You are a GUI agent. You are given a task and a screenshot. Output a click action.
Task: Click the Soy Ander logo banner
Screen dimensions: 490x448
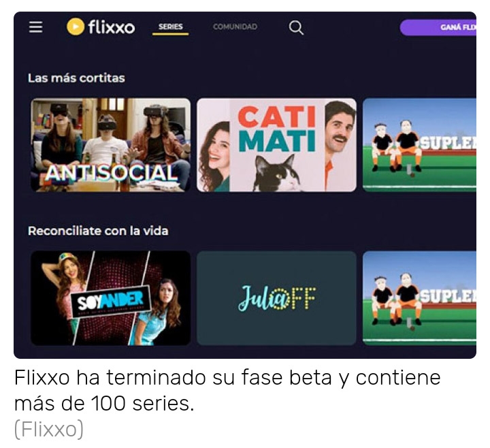(111, 302)
